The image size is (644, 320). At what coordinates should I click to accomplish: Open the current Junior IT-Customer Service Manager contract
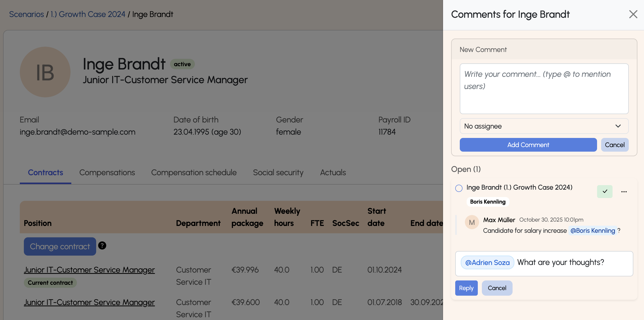(89, 270)
